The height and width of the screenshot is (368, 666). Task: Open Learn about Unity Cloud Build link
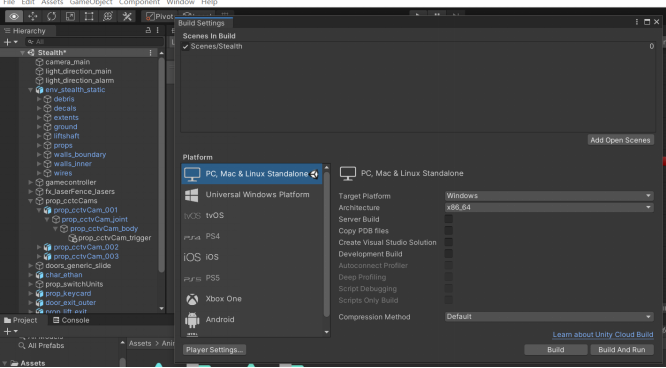click(603, 334)
